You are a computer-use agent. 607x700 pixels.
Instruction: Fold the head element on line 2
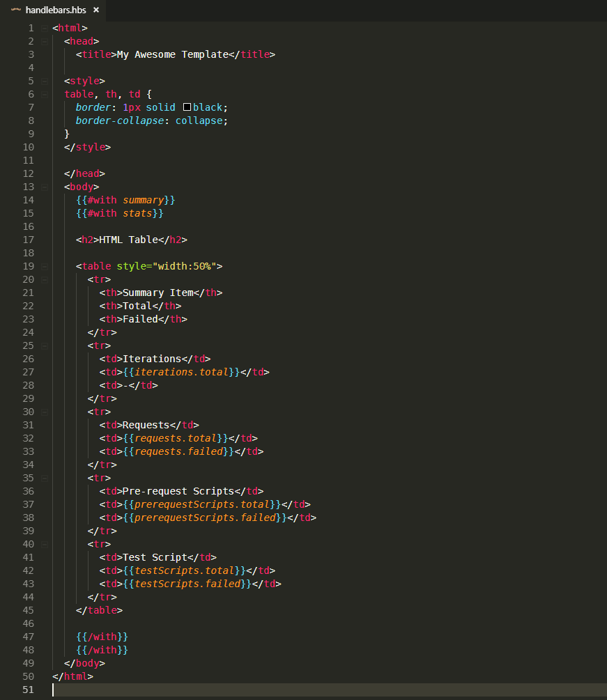[44, 42]
